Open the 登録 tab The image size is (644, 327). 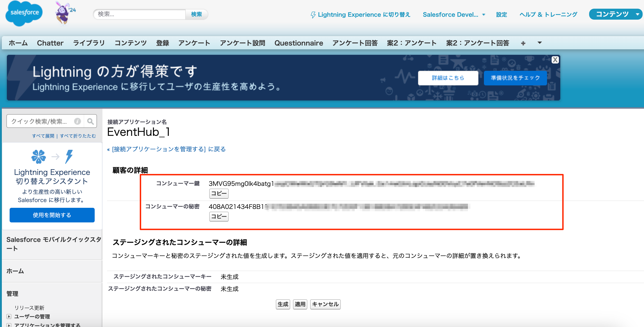click(163, 43)
